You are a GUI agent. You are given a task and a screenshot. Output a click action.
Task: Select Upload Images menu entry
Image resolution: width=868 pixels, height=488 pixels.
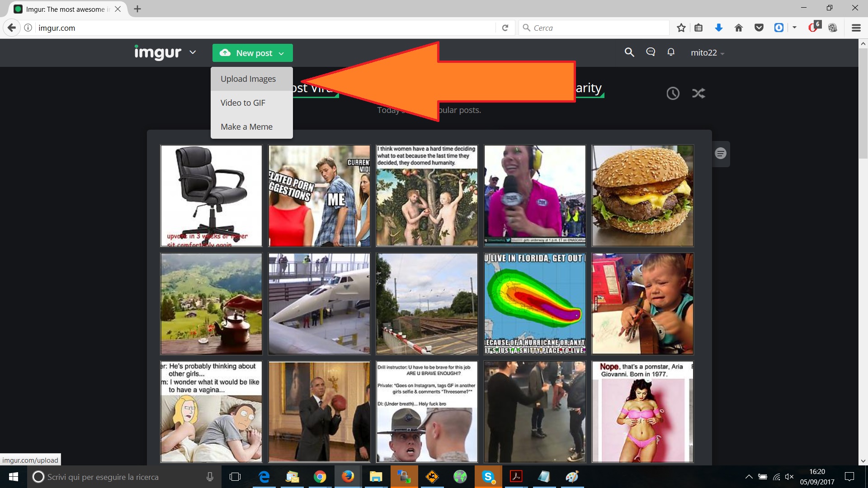click(x=252, y=79)
